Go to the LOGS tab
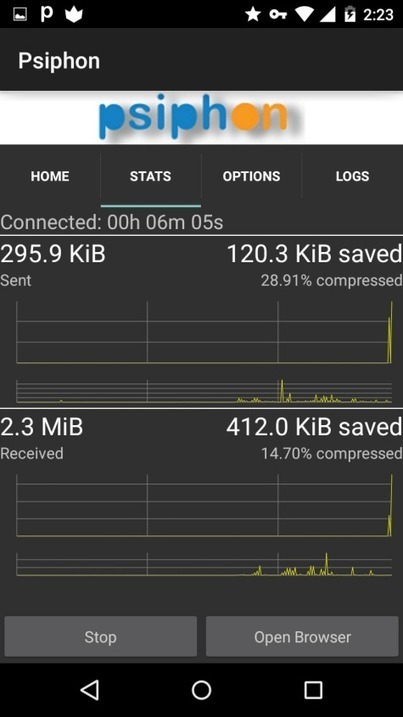This screenshot has width=403, height=717. point(352,177)
